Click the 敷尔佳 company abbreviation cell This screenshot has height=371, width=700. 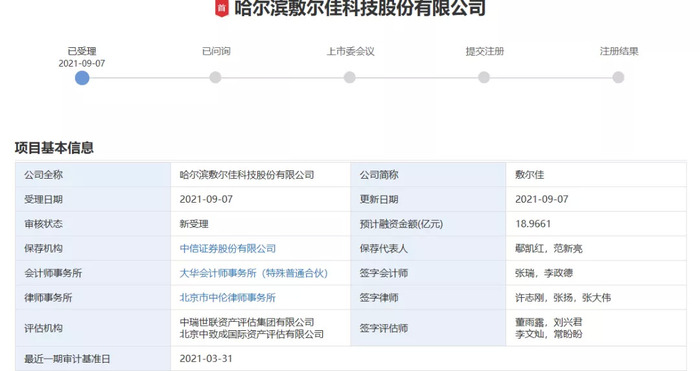pos(596,175)
